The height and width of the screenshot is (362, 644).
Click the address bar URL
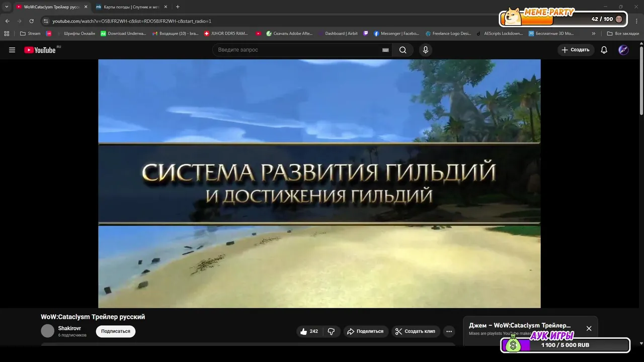pos(132,21)
